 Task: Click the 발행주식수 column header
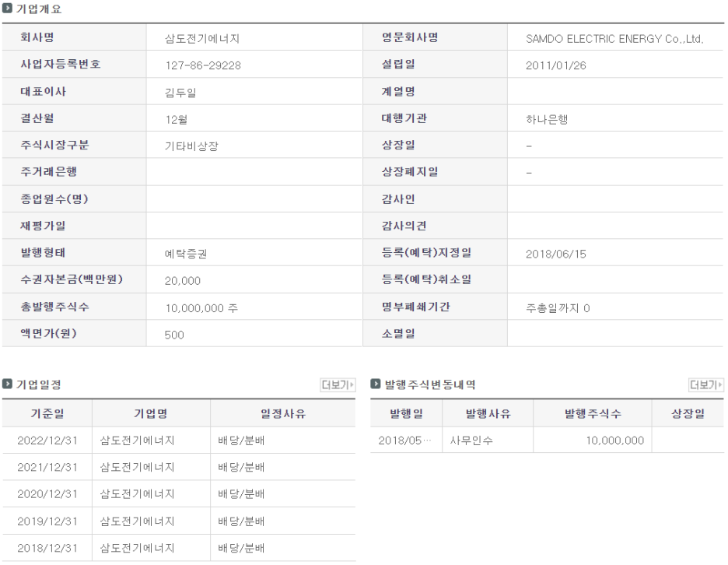click(593, 413)
